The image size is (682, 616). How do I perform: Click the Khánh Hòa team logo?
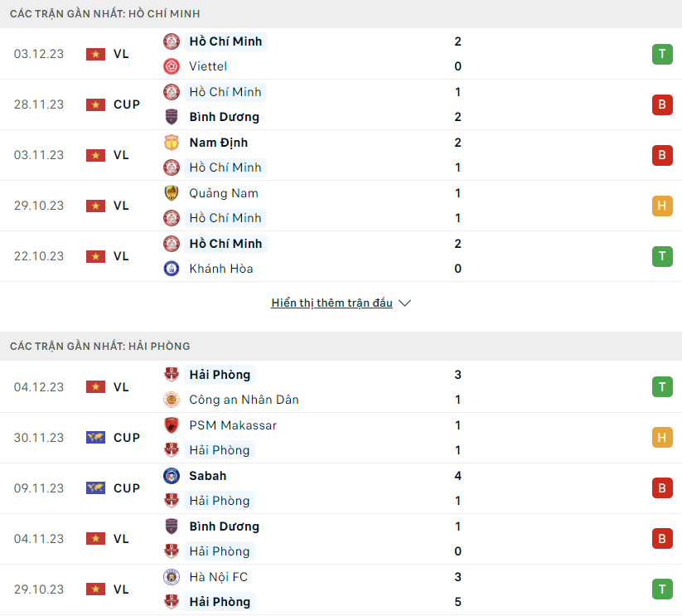point(172,269)
